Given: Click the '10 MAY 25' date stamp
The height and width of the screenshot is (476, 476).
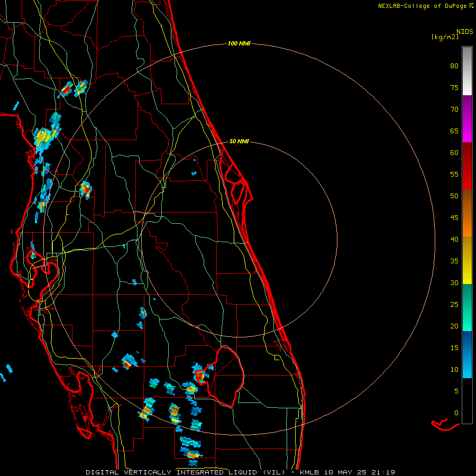Looking at the screenshot, I should click(345, 472).
